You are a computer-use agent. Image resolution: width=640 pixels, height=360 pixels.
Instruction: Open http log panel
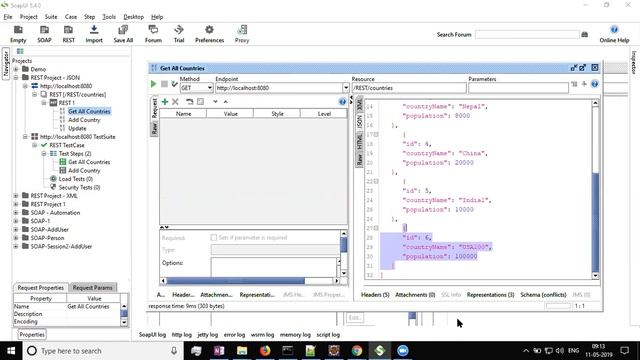tap(182, 334)
